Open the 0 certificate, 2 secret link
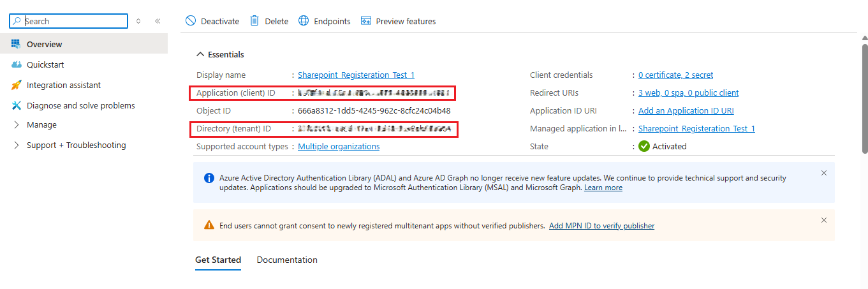Screen dimensions: 868x289 pos(675,75)
